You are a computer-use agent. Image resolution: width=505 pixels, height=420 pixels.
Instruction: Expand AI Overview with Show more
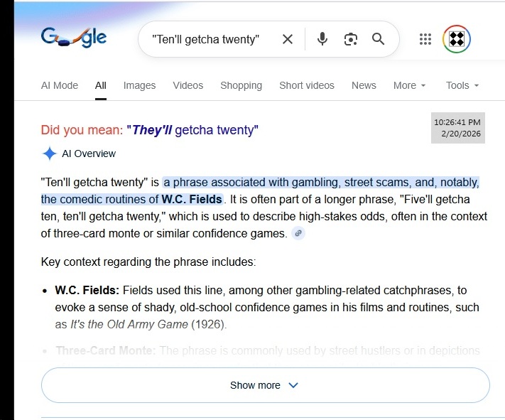(265, 385)
